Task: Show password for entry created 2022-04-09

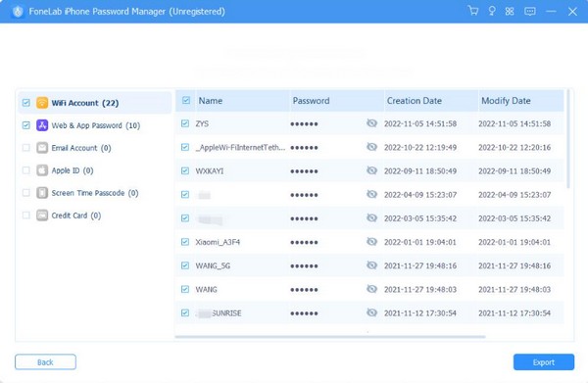Action: coord(371,194)
